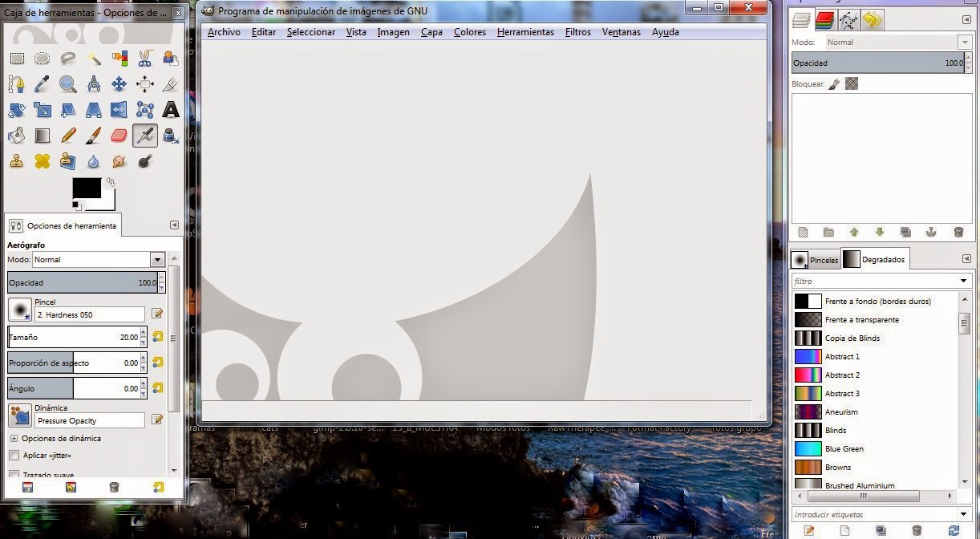Open tool options panel configuration menu arrow
Viewport: 980px width, 539px height.
(x=174, y=225)
